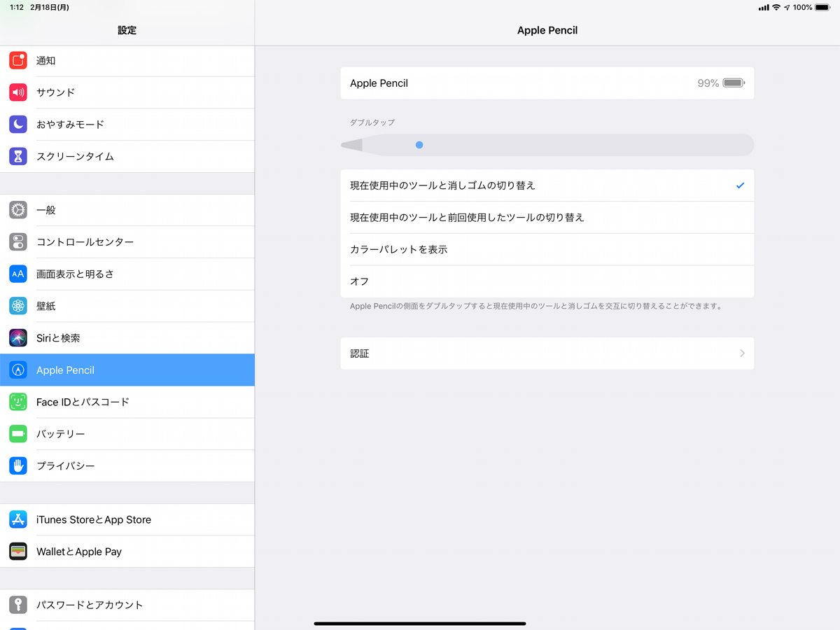Tap the Apple Pencil page title
The height and width of the screenshot is (630, 840).
pyautogui.click(x=547, y=30)
